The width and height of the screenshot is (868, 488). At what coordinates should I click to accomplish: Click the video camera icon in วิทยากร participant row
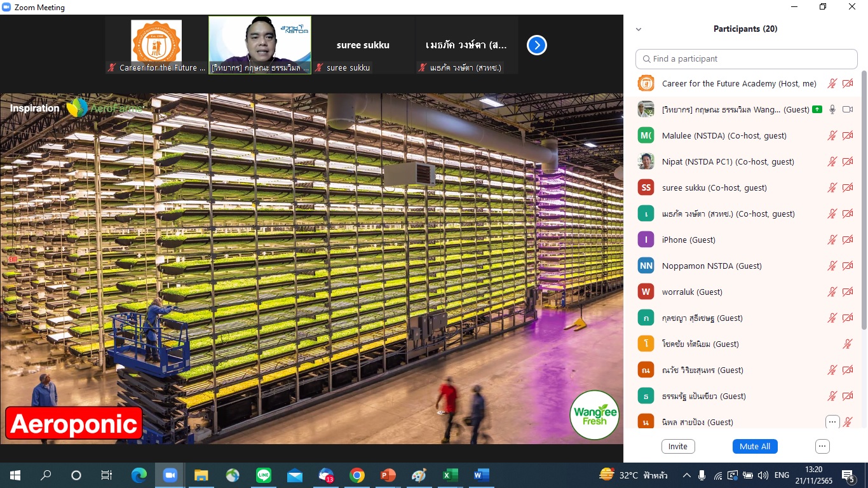(848, 109)
